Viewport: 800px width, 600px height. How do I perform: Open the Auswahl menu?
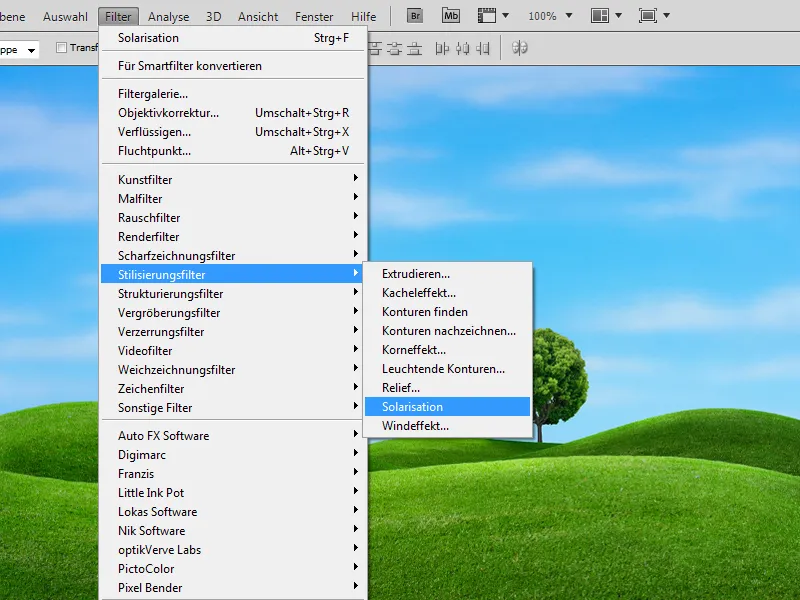(65, 17)
